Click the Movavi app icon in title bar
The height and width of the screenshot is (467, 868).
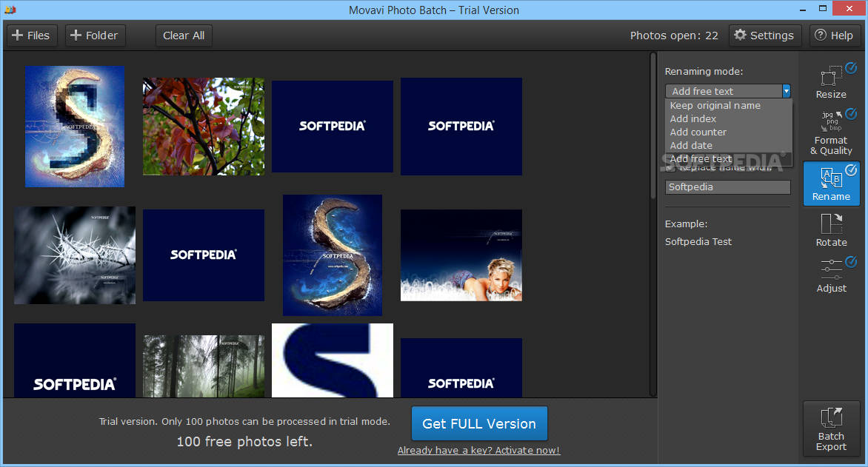point(10,10)
